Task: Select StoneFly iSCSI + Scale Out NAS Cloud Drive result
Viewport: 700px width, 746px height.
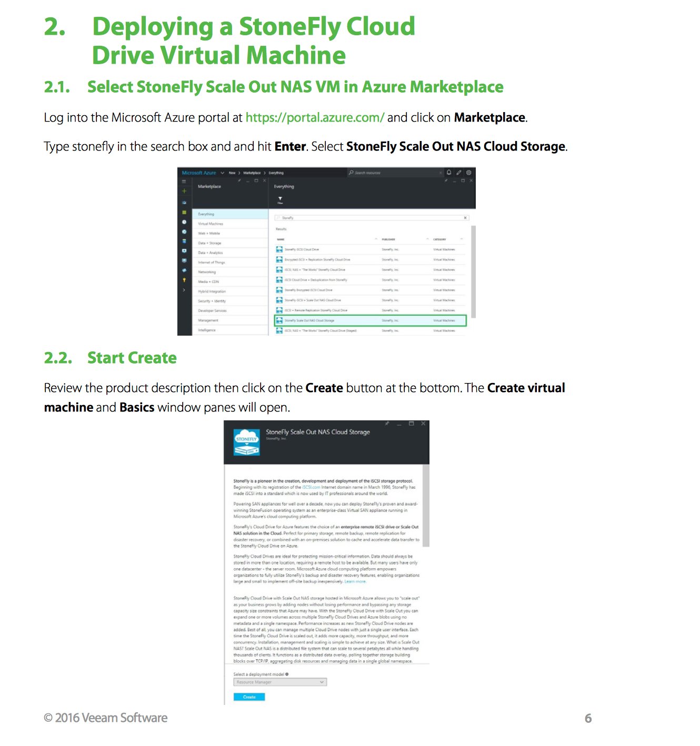Action: (x=371, y=300)
